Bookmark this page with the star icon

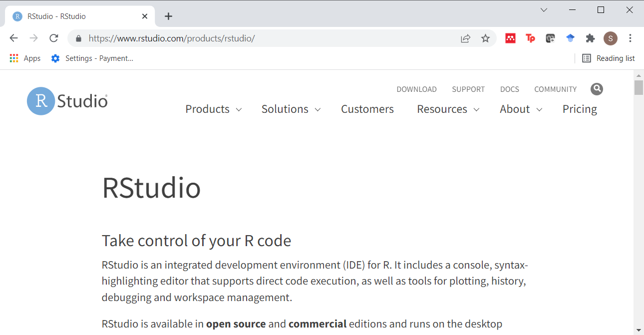click(485, 38)
